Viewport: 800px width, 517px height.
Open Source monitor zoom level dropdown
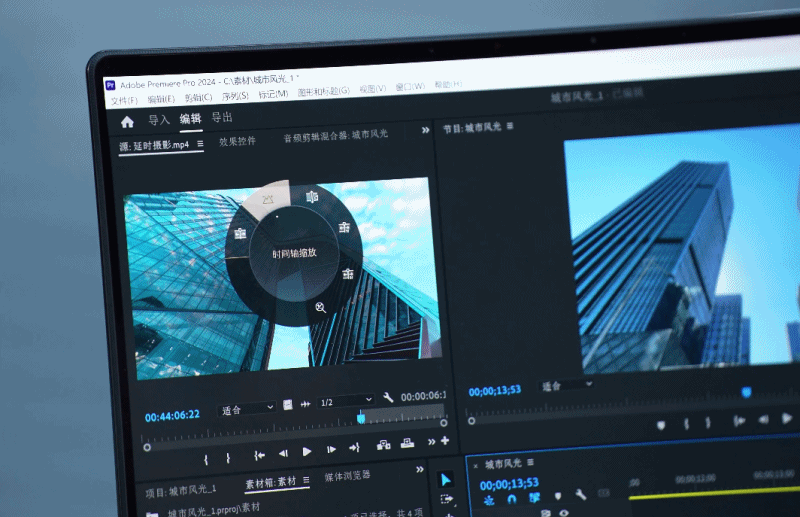point(246,409)
